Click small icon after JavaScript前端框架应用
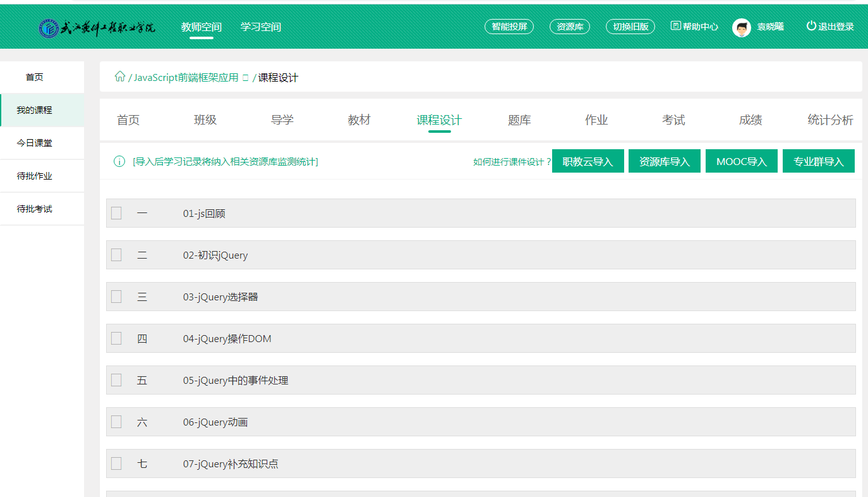The height and width of the screenshot is (497, 868). tap(245, 78)
